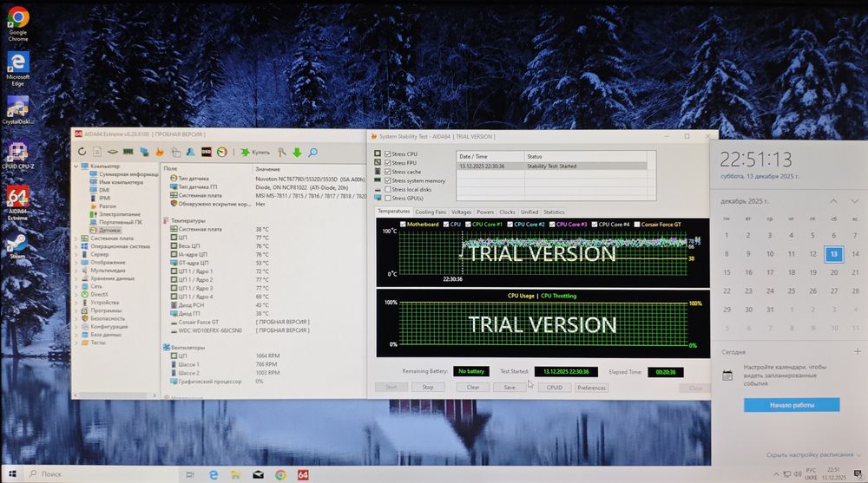The image size is (868, 483).
Task: Open Google Chrome desktop shortcut
Action: point(17,23)
